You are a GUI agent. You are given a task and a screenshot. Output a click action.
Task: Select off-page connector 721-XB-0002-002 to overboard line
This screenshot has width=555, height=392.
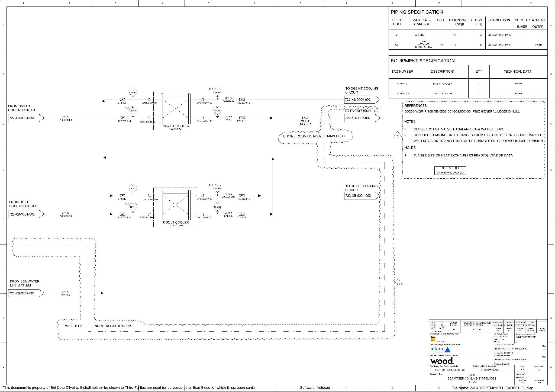pyautogui.click(x=362, y=118)
